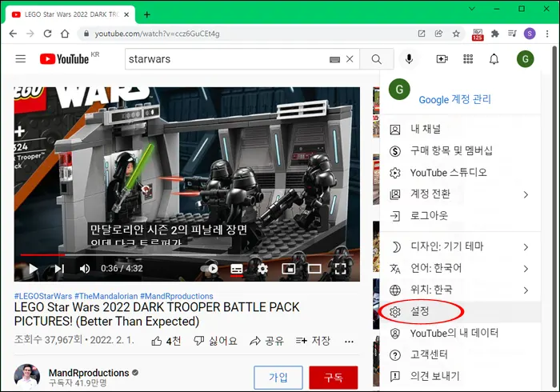
Task: Toggle the autoplay switch in player
Action: pos(210,269)
